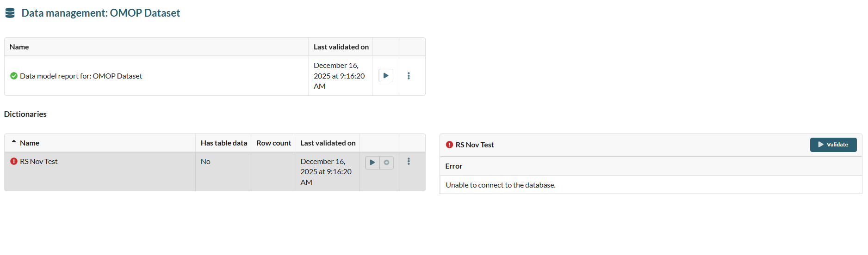This screenshot has width=868, height=255.
Task: Click the Row count column header
Action: [x=274, y=143]
